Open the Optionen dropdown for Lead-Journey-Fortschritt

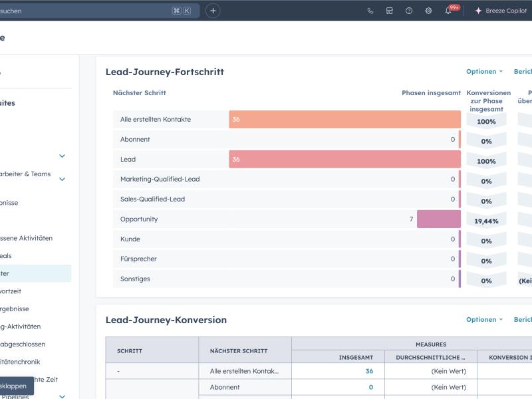[485, 70]
